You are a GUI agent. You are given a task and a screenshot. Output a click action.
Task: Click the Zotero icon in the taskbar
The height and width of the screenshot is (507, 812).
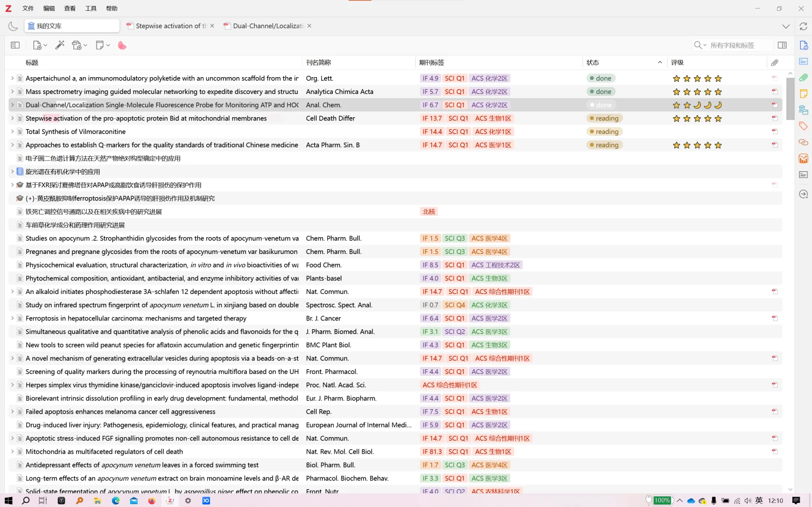click(x=170, y=500)
